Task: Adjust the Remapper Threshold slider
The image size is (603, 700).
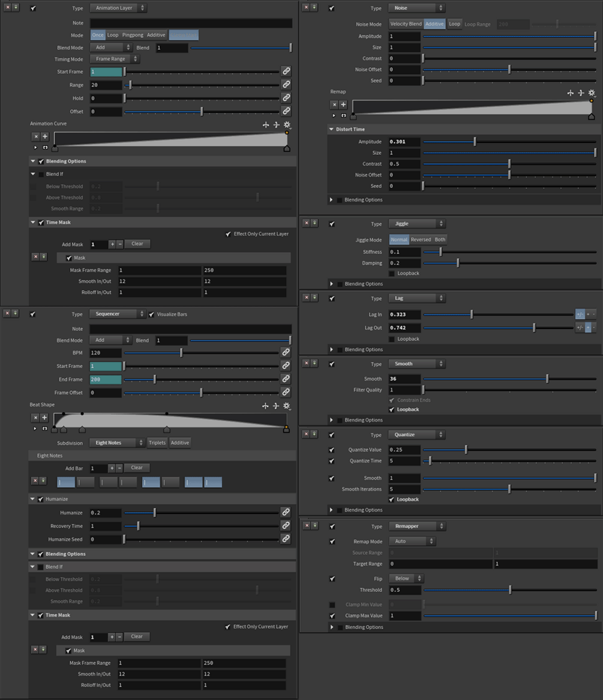Action: (x=510, y=590)
